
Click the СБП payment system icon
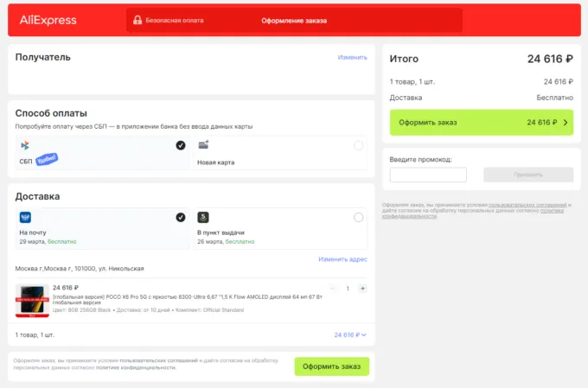coord(25,145)
